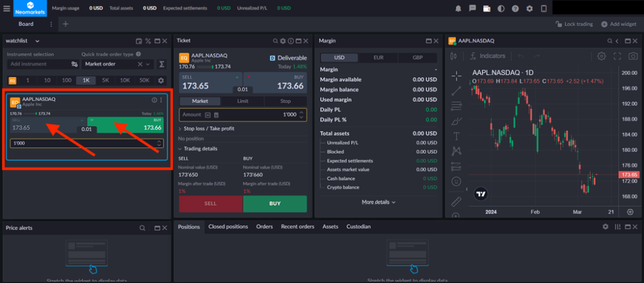Open the notifications bell icon
This screenshot has width=644, height=283.
(459, 8)
